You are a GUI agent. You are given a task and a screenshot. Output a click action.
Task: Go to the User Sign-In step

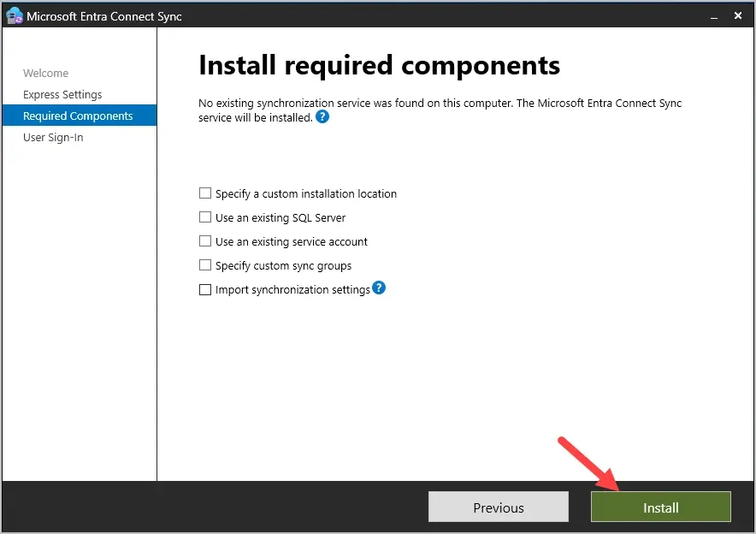[x=53, y=137]
